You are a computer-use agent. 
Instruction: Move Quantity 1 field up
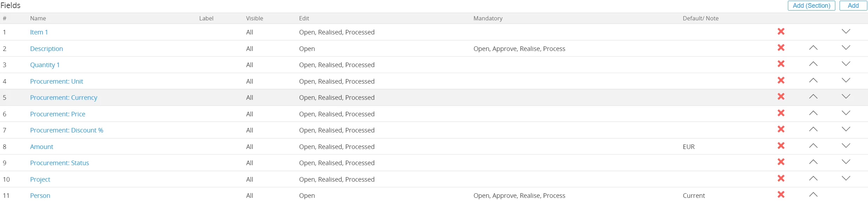click(813, 64)
